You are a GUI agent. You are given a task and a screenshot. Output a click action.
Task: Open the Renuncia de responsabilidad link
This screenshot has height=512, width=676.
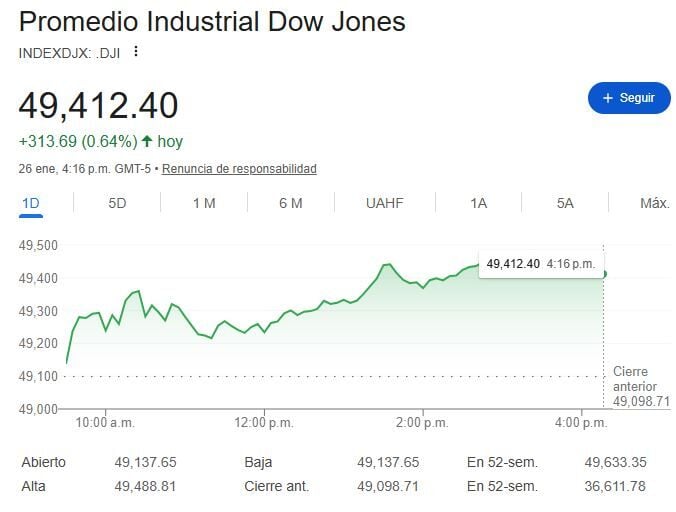click(239, 169)
